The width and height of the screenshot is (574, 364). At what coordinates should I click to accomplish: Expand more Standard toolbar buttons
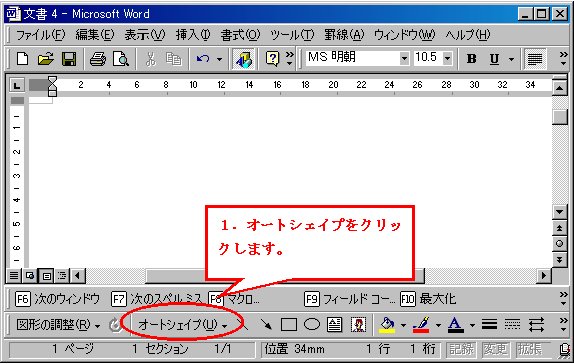(x=290, y=59)
